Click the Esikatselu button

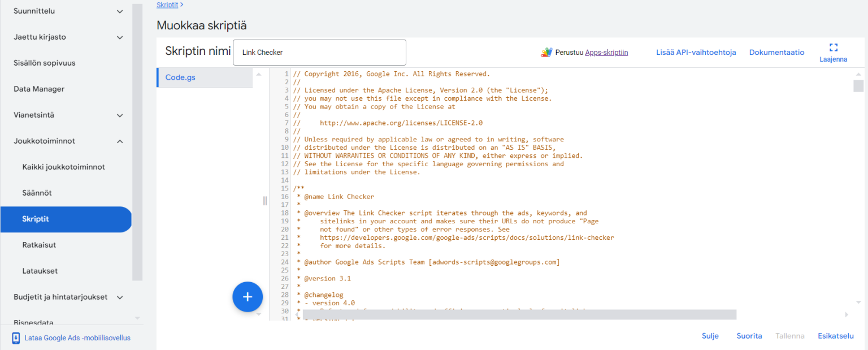[x=836, y=336]
